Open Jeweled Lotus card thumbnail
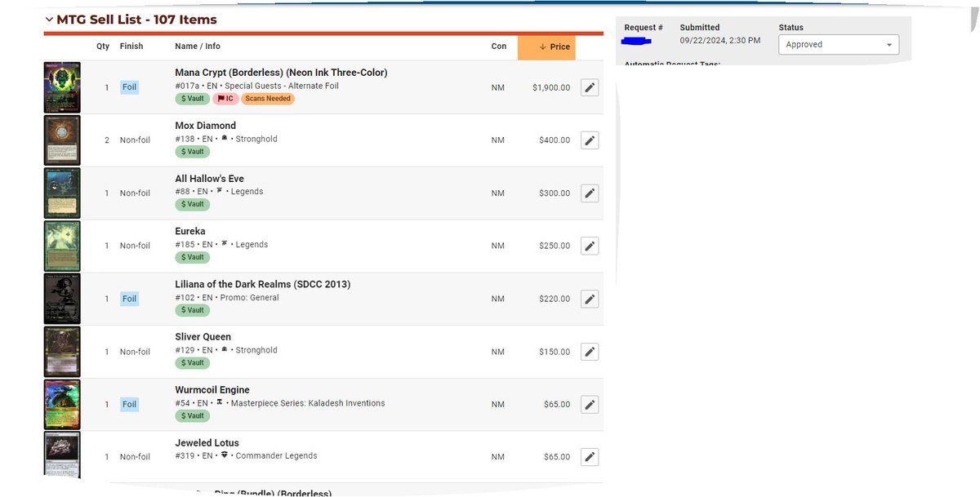This screenshot has width=980, height=497. point(62,455)
